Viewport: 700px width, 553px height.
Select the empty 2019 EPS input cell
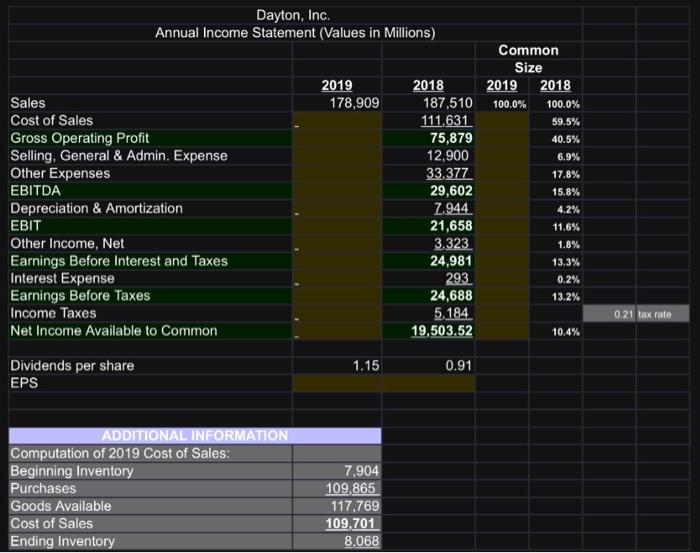(x=337, y=383)
